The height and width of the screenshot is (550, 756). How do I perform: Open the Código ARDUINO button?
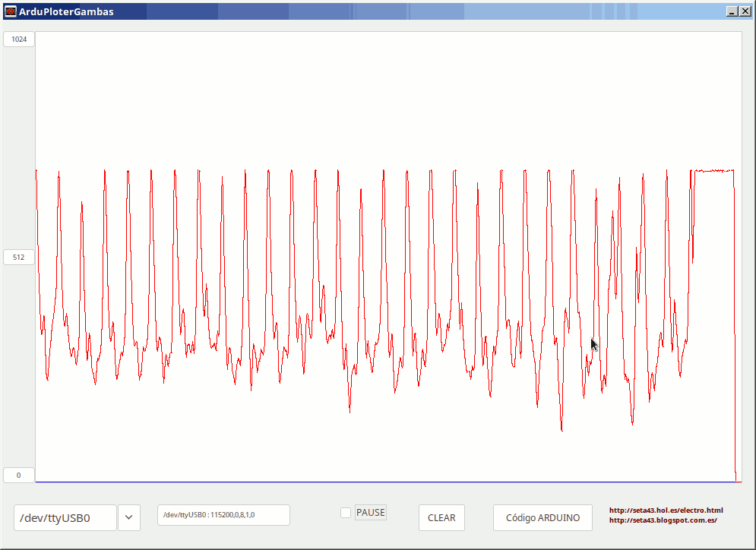click(x=543, y=517)
